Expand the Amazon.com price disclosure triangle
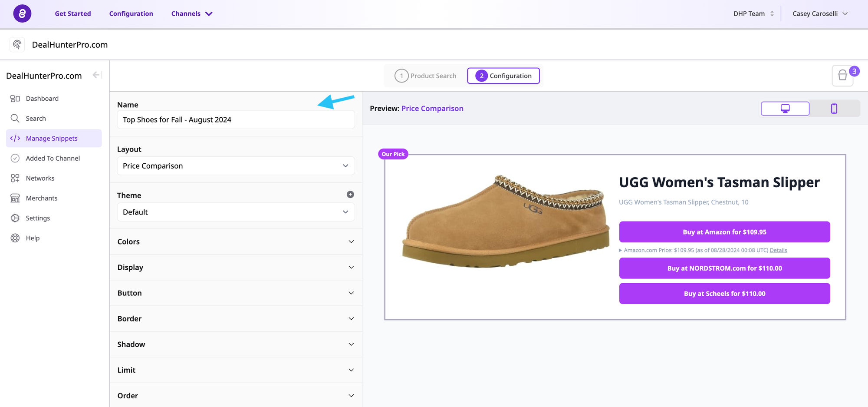868x407 pixels. (x=620, y=250)
